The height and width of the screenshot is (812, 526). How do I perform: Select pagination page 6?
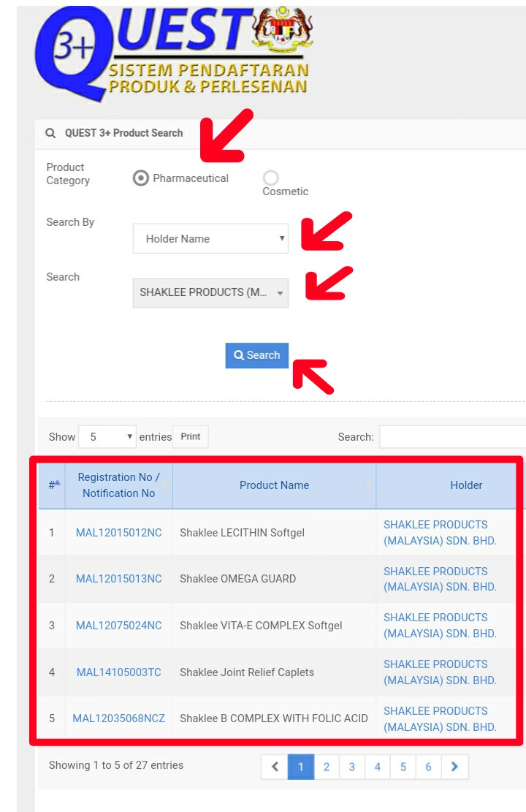(x=428, y=767)
